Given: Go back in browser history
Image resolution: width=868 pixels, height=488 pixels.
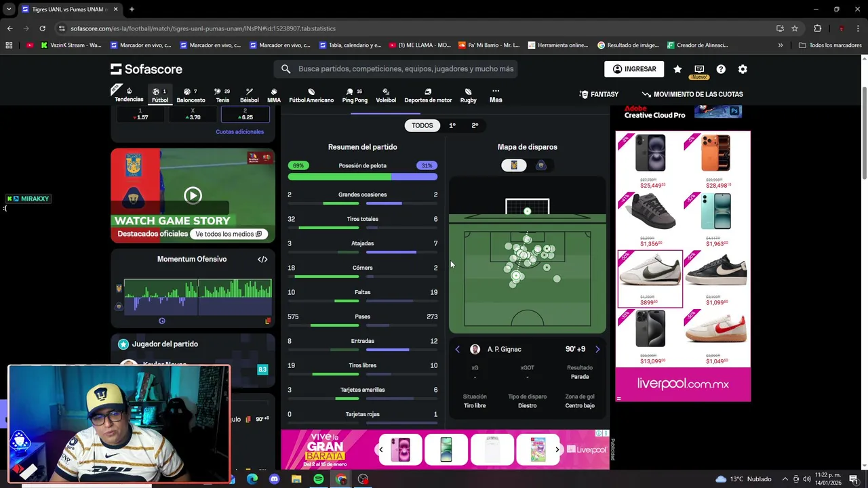Looking at the screenshot, I should click(x=9, y=28).
